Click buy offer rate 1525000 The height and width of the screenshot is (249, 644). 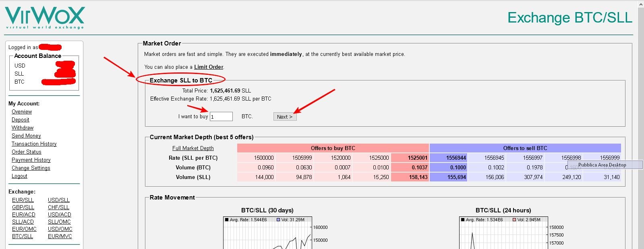coord(371,158)
